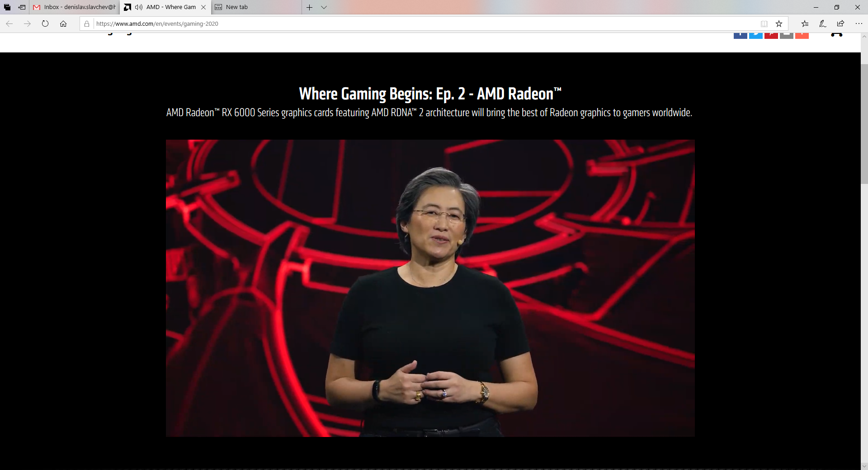Share the page on Facebook
Viewport: 868px width, 470px height.
pyautogui.click(x=741, y=36)
